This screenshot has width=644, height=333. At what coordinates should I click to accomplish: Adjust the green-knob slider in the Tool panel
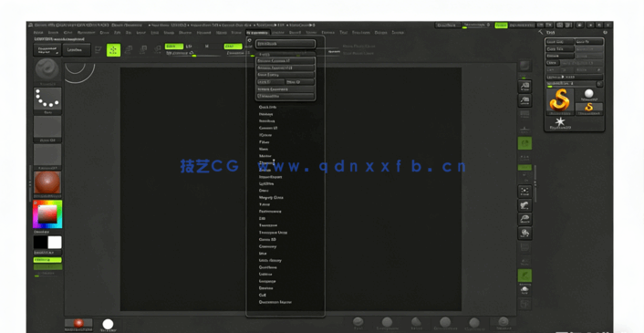571,84
